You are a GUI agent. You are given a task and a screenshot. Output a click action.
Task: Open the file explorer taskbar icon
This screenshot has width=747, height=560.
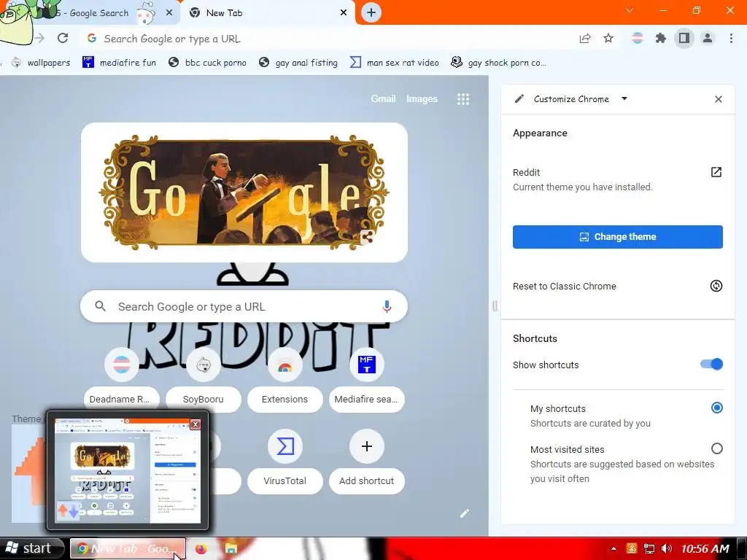pos(231,549)
